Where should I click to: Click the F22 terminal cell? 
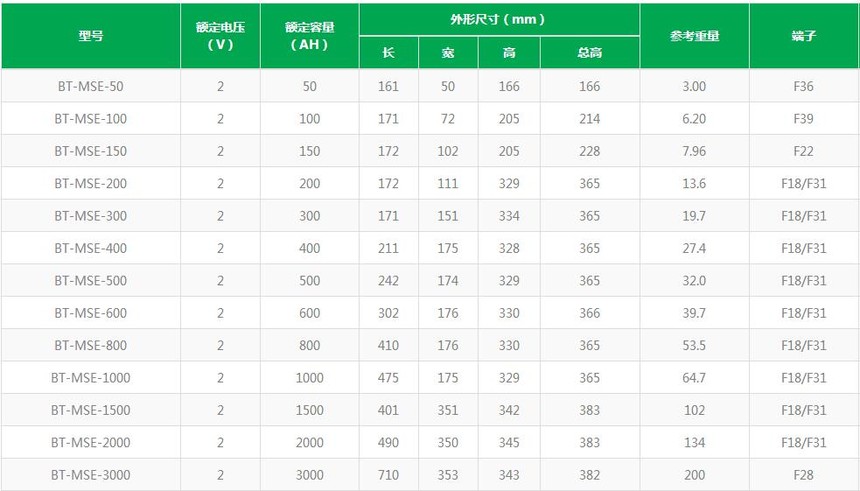tap(803, 151)
